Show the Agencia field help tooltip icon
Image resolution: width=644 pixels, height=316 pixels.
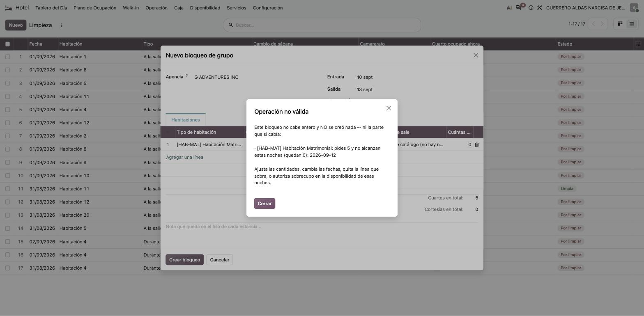tap(187, 76)
